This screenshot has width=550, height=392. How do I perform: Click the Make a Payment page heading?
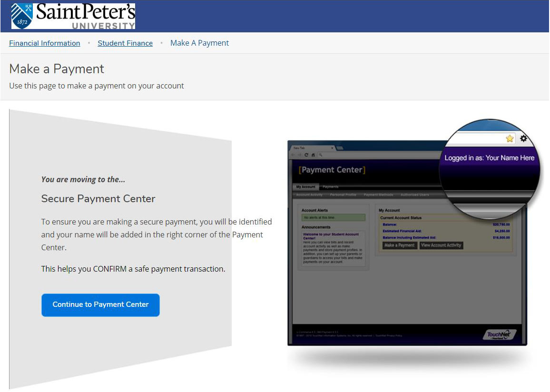click(x=57, y=69)
